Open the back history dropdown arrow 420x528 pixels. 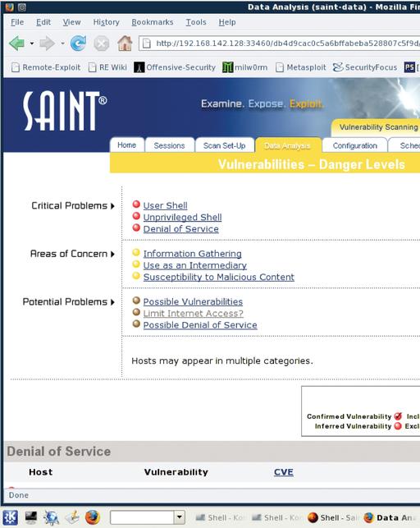[32, 44]
